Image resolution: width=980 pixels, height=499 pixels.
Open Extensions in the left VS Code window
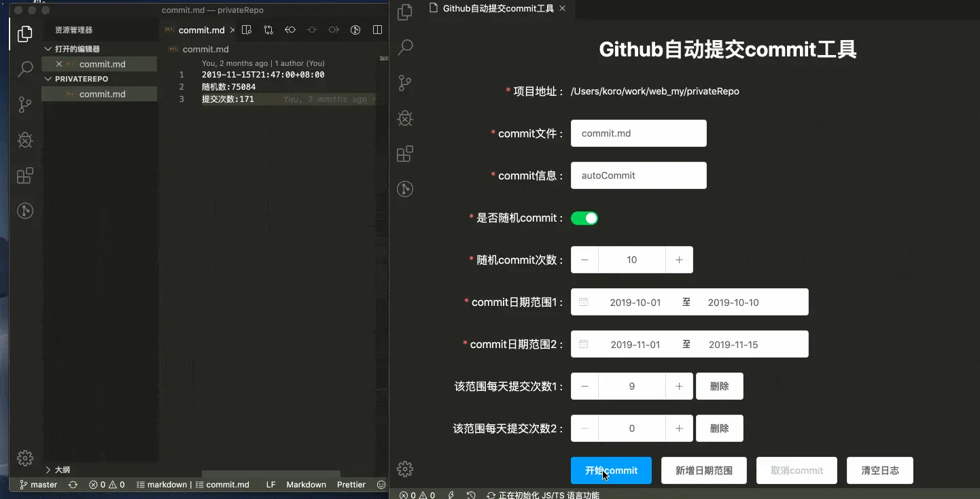25,176
